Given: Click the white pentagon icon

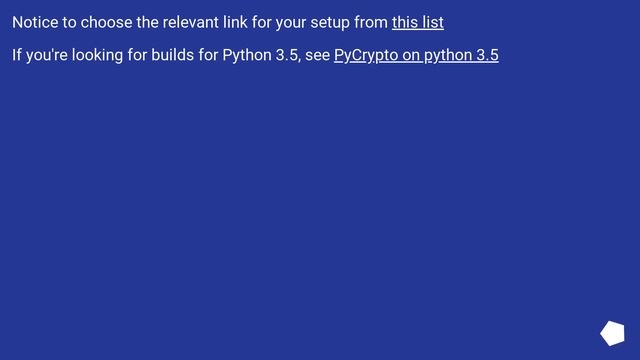Looking at the screenshot, I should click(612, 333).
